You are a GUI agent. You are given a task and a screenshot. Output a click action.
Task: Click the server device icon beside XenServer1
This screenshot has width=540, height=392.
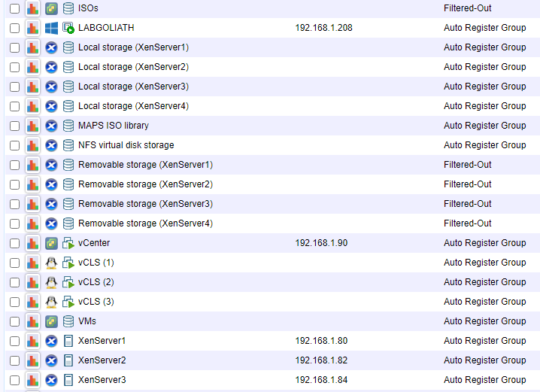[x=68, y=341]
